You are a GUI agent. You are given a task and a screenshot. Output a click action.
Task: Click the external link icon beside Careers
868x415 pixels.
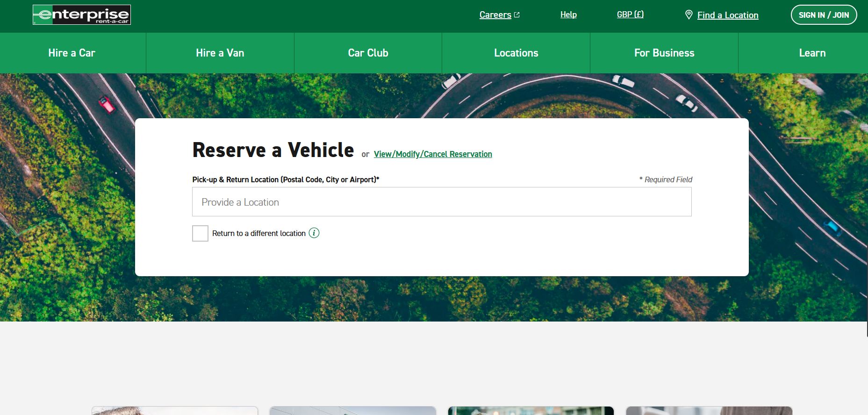(517, 15)
